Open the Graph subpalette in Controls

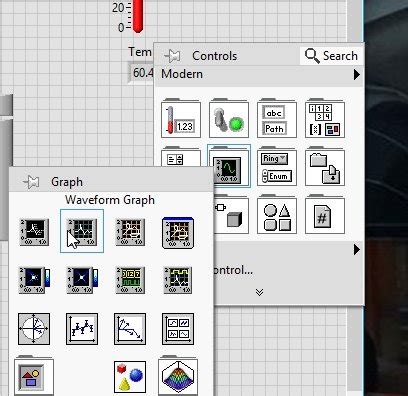[229, 166]
